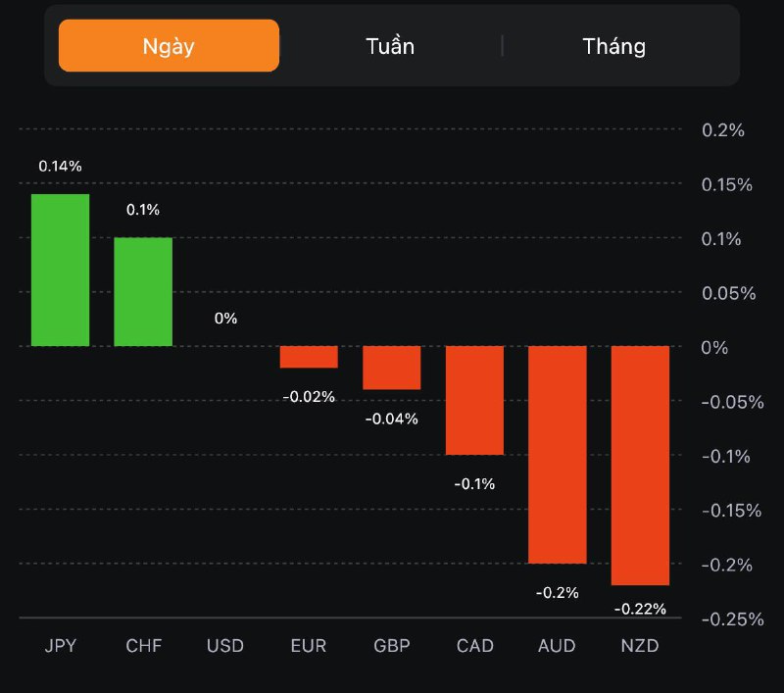Tap the AUD currency label

click(x=558, y=646)
